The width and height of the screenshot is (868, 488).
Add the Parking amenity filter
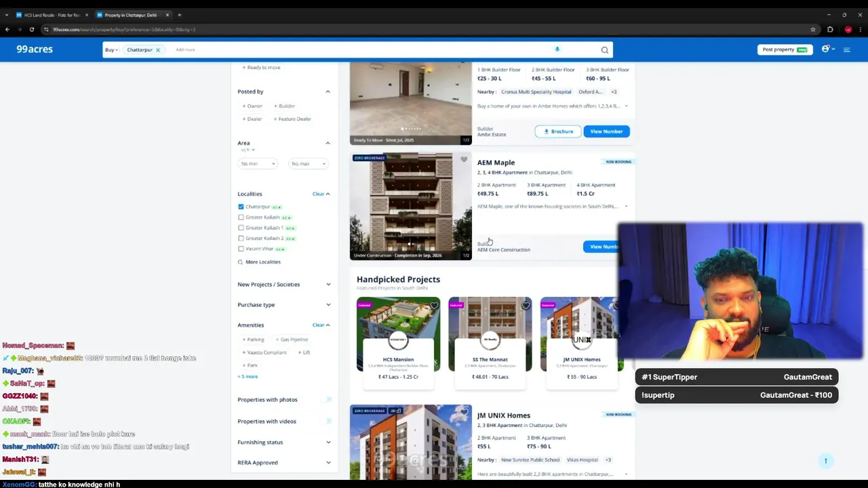254,340
